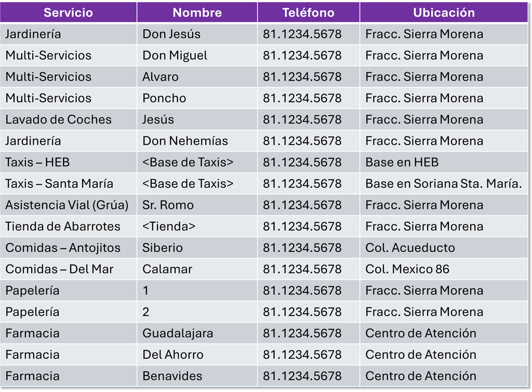532x392 pixels.
Task: Select the Sr. Romo name cell
Action: pyautogui.click(x=197, y=205)
